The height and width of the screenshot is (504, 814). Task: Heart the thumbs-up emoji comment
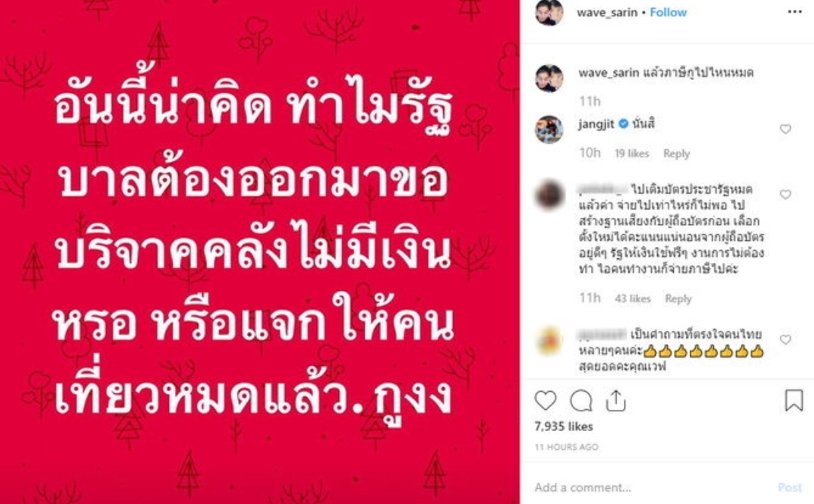[x=785, y=340]
